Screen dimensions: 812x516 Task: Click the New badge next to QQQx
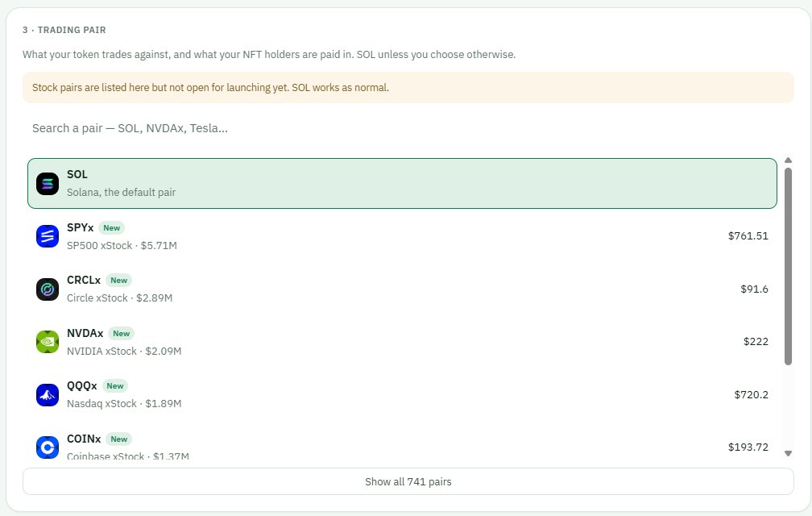click(x=115, y=386)
